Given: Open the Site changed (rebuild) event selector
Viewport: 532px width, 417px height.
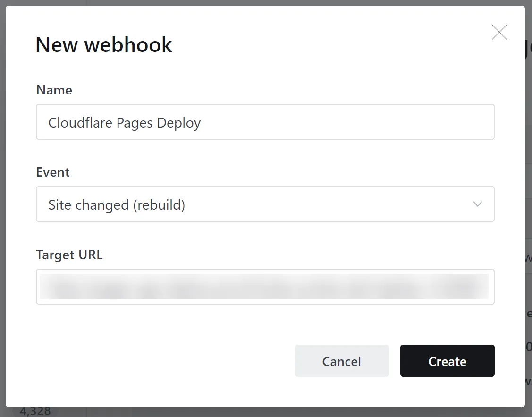Looking at the screenshot, I should pos(264,204).
